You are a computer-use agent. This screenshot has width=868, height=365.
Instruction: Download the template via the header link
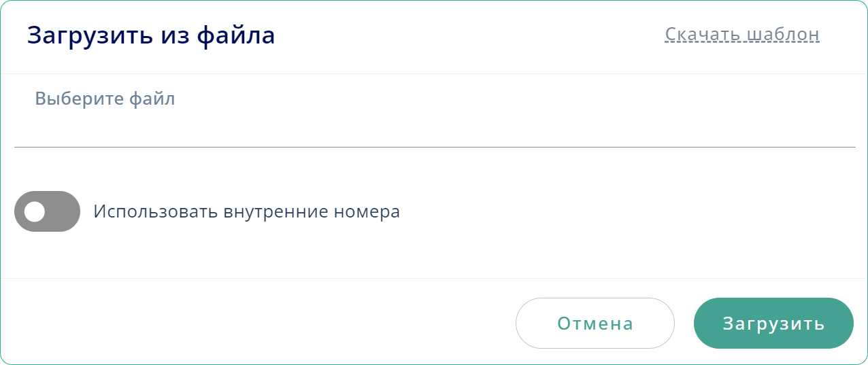click(x=742, y=34)
